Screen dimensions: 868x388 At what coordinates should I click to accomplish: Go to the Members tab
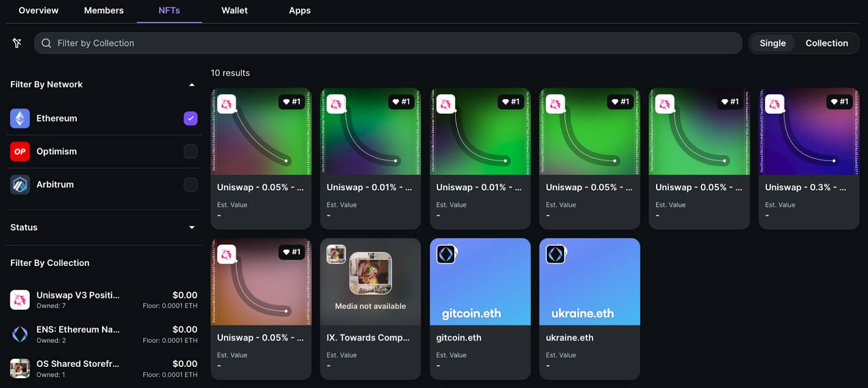[104, 10]
